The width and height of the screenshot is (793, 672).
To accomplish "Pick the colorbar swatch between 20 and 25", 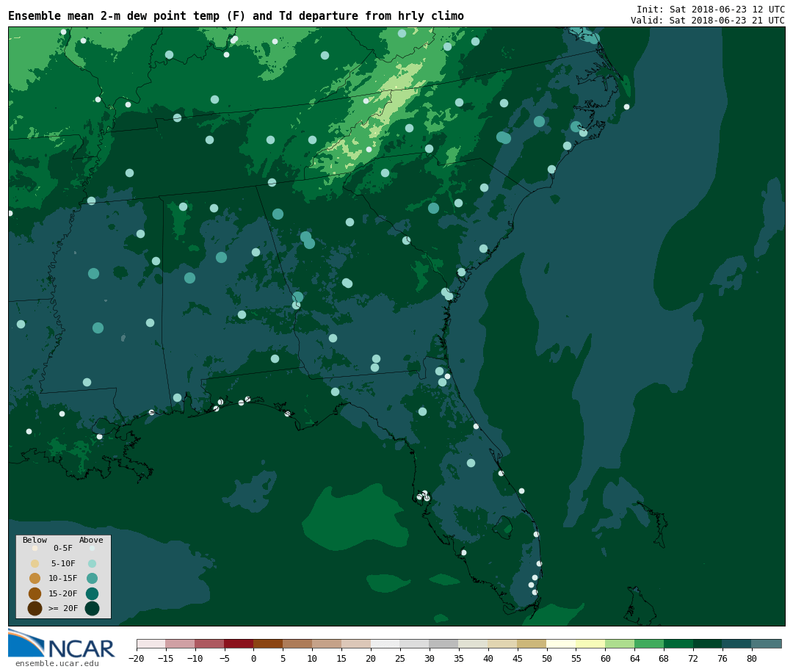I will pyautogui.click(x=385, y=643).
